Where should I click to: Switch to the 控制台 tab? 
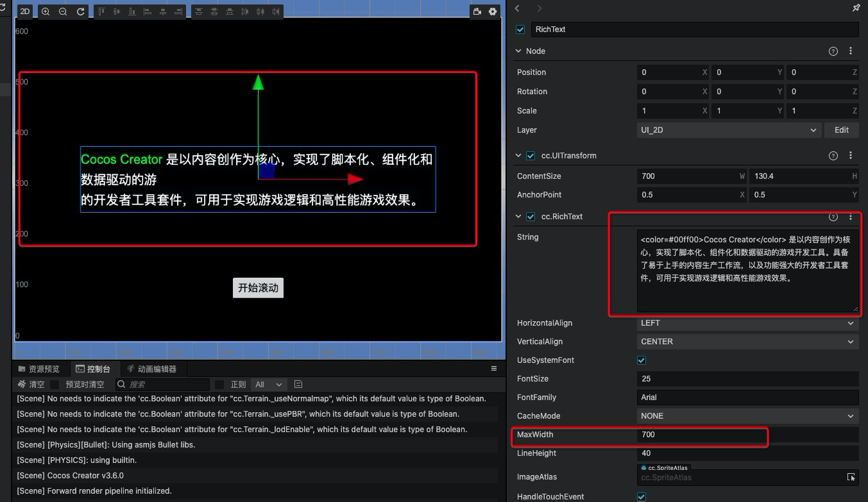93,369
